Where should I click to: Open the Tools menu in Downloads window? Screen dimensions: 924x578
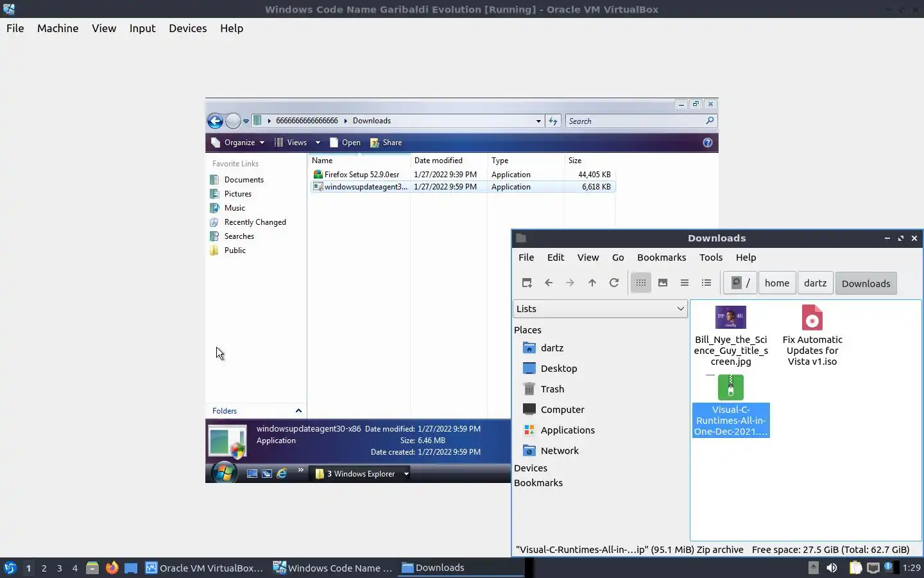711,258
